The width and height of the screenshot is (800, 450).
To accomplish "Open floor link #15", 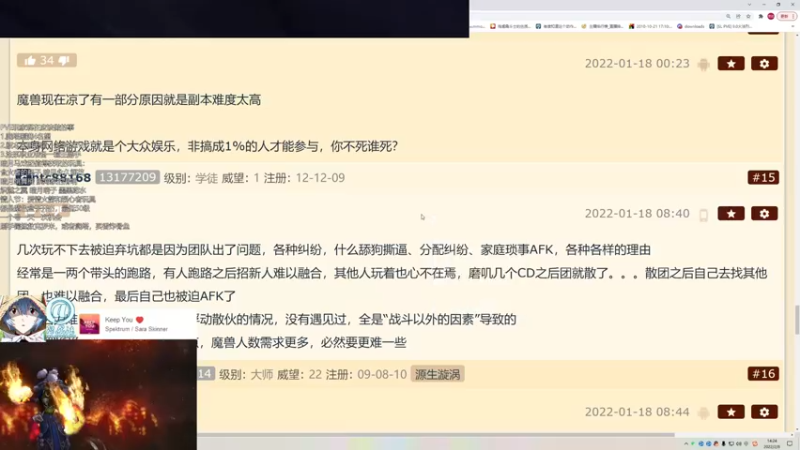I will click(763, 177).
